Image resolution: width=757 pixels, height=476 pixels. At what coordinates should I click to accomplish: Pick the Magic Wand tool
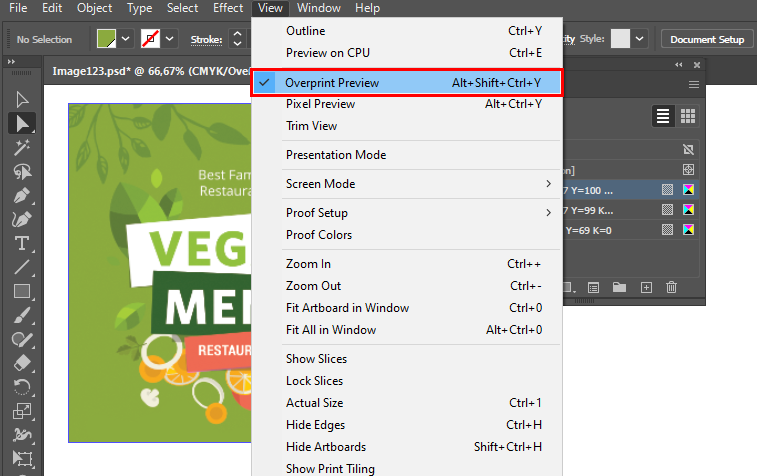22,147
